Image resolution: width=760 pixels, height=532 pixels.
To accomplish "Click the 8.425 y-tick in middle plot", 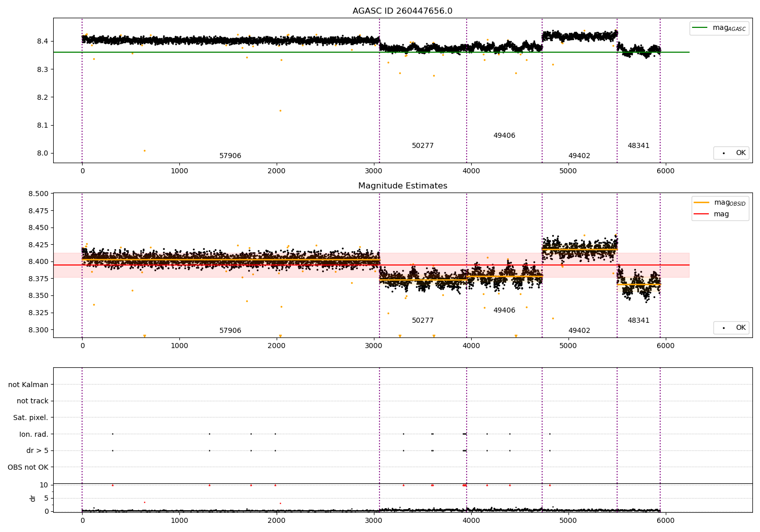I will 40,245.
